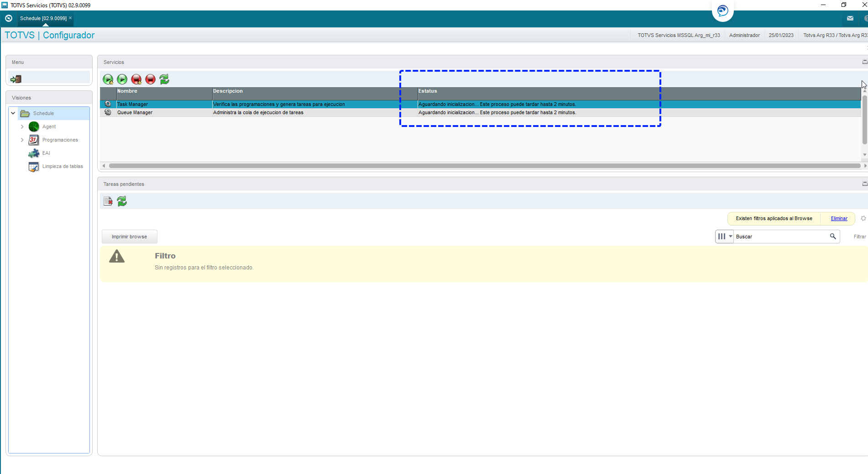The height and width of the screenshot is (474, 868).
Task: Refresh the Tareas pendientes list
Action: pos(122,201)
